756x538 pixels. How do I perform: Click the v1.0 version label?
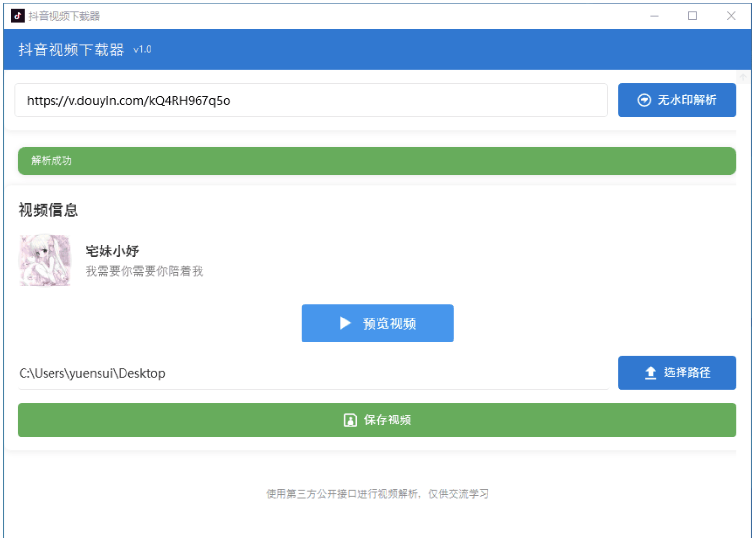pos(142,49)
